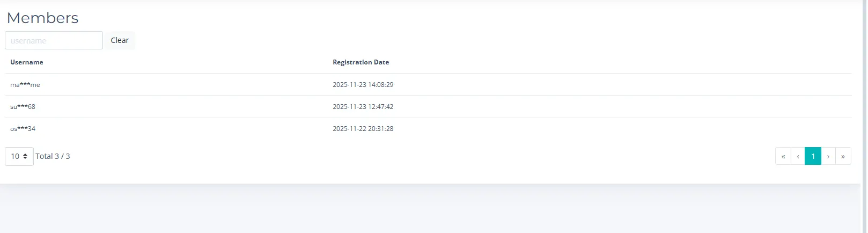The width and height of the screenshot is (868, 233).
Task: Click the Total 3 / 3 label
Action: 53,156
